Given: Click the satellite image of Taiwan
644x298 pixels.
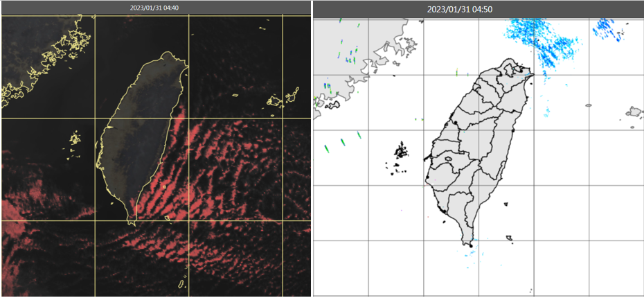Looking at the screenshot, I should pyautogui.click(x=156, y=155).
